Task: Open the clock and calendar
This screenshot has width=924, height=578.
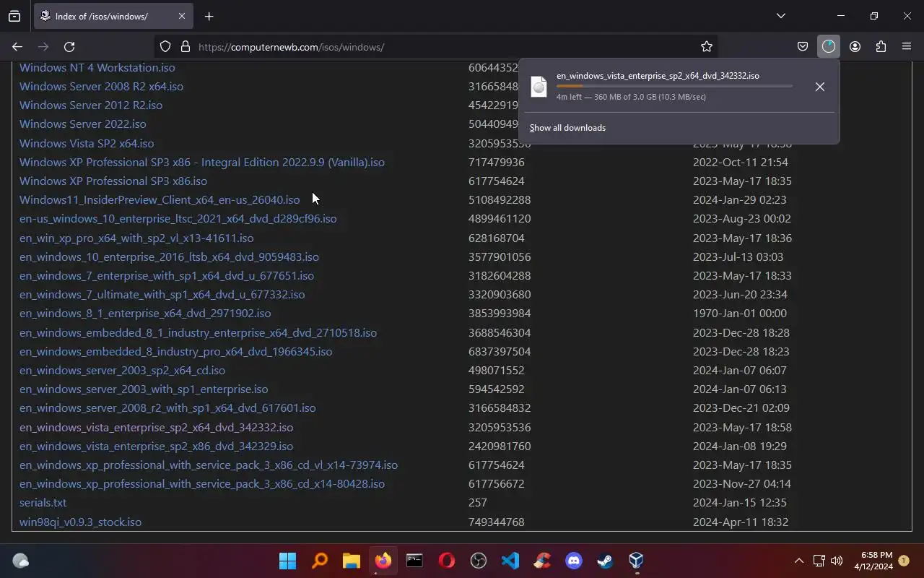Action: tap(873, 561)
